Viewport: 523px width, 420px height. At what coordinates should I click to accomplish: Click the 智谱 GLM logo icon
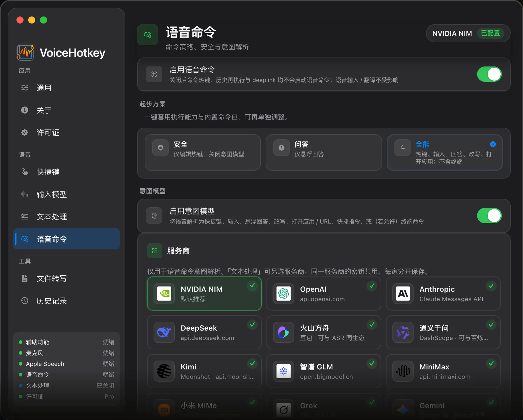[284, 371]
